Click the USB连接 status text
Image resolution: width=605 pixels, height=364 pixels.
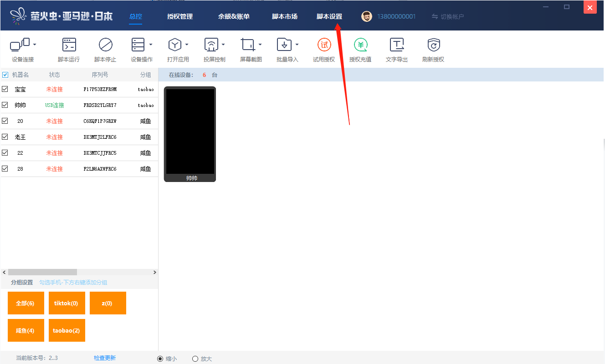[x=55, y=105]
